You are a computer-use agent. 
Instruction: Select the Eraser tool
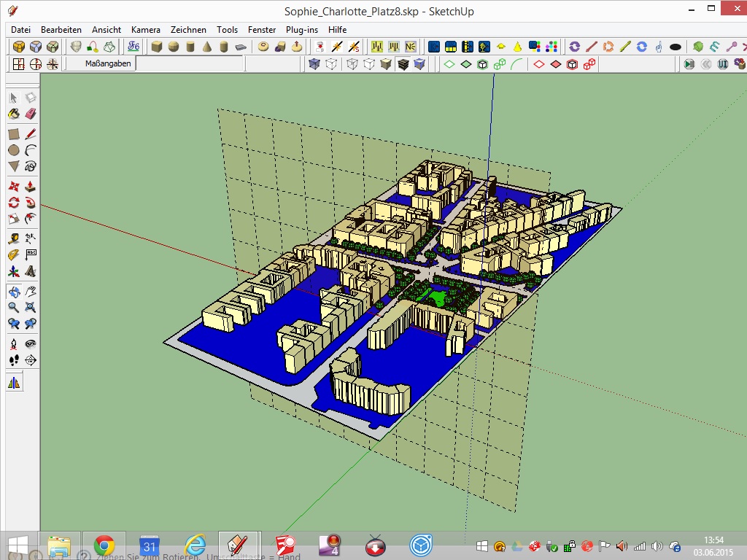click(31, 114)
